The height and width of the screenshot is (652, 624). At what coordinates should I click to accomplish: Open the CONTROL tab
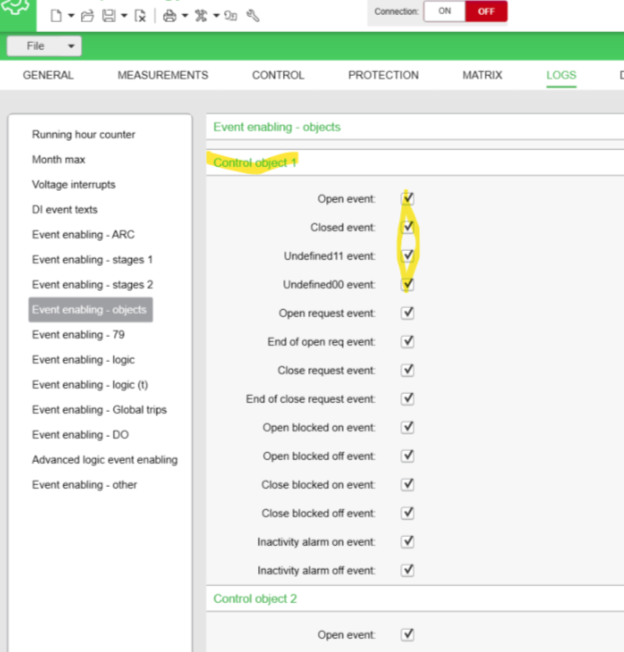278,75
